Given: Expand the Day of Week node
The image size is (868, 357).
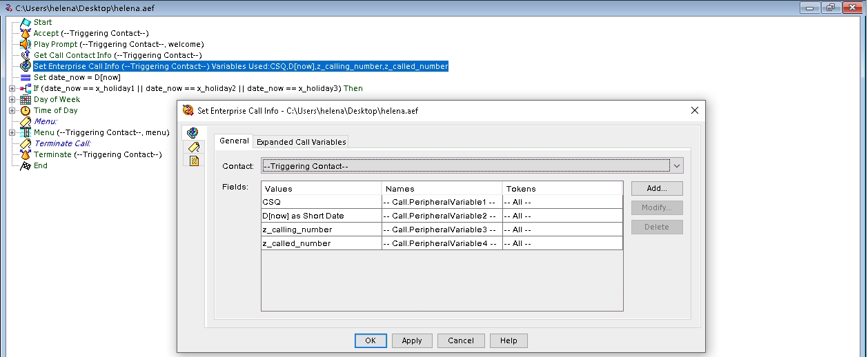Looking at the screenshot, I should coord(12,99).
